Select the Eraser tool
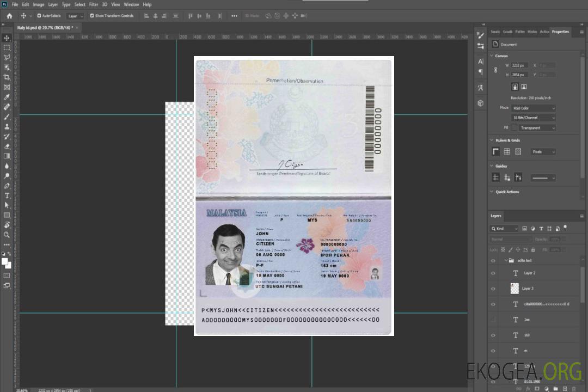The height and width of the screenshot is (392, 588). coord(7,146)
